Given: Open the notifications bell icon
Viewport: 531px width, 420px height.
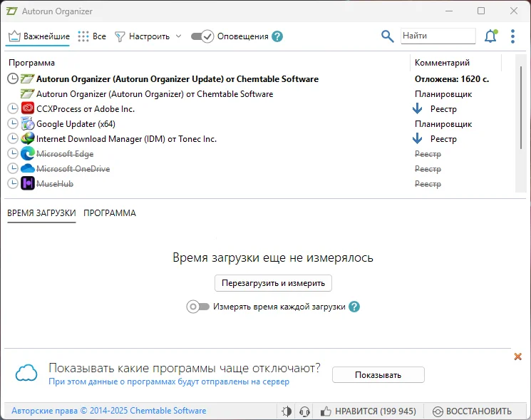Looking at the screenshot, I should pyautogui.click(x=490, y=36).
